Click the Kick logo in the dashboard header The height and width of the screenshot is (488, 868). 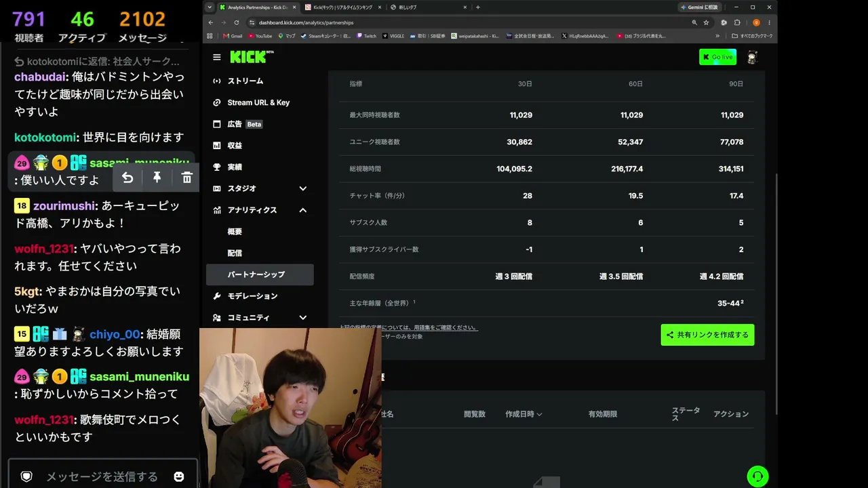[x=252, y=57]
